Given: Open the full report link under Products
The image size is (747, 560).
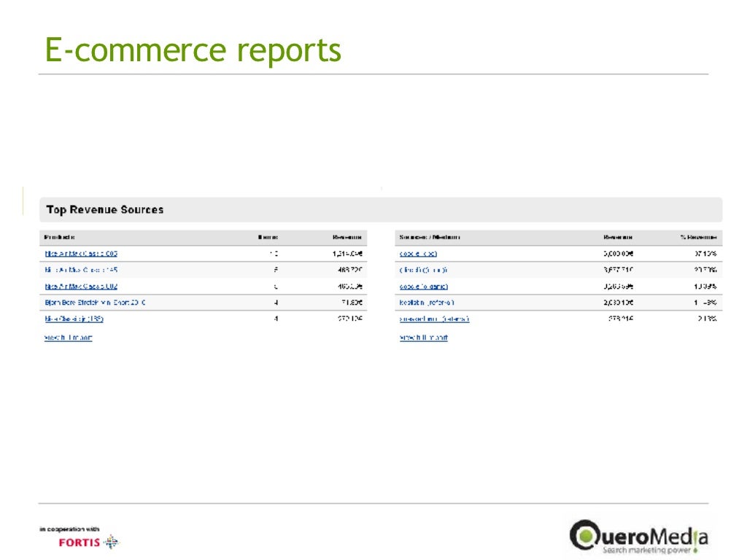Looking at the screenshot, I should (68, 338).
